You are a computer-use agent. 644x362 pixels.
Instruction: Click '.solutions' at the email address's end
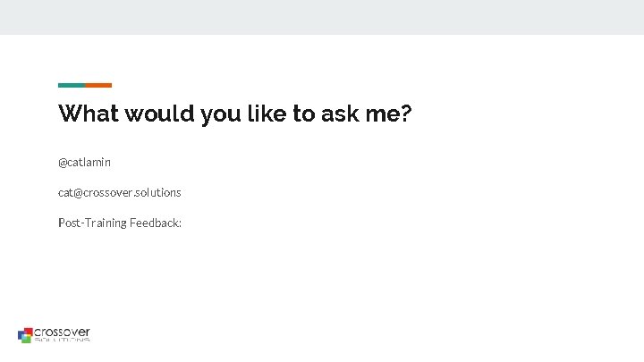pyautogui.click(x=157, y=192)
